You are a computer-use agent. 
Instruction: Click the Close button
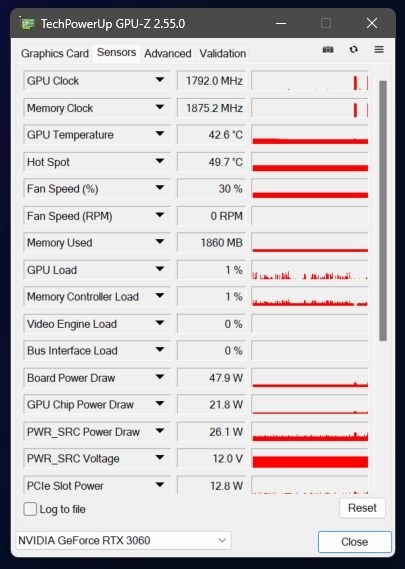tap(355, 542)
